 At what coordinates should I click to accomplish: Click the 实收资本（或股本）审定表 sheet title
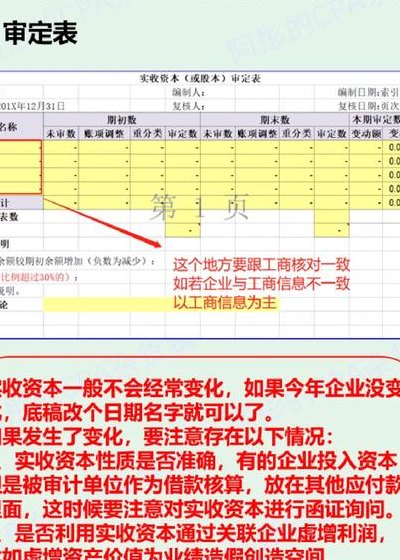click(x=200, y=79)
